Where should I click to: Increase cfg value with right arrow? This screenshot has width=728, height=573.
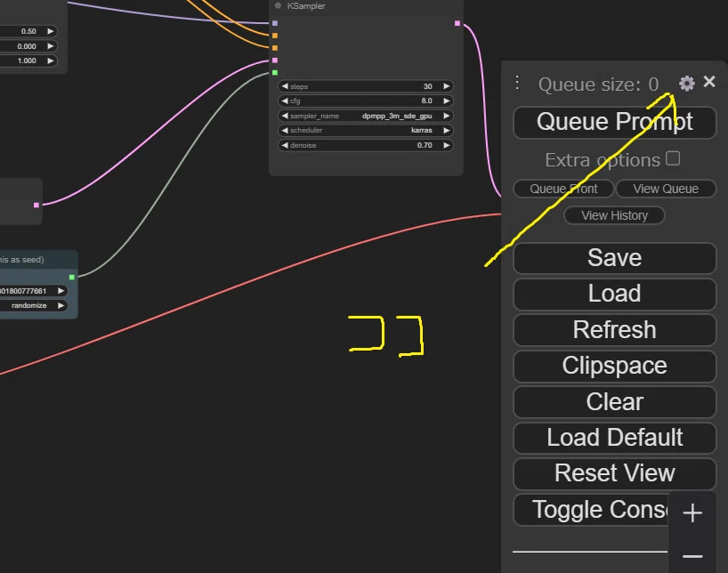click(x=446, y=101)
